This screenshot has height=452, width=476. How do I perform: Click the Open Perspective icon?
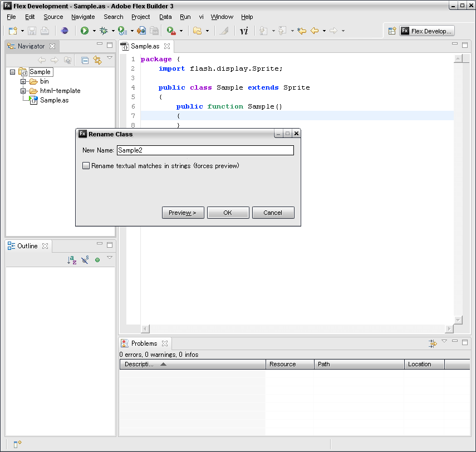[x=392, y=31]
